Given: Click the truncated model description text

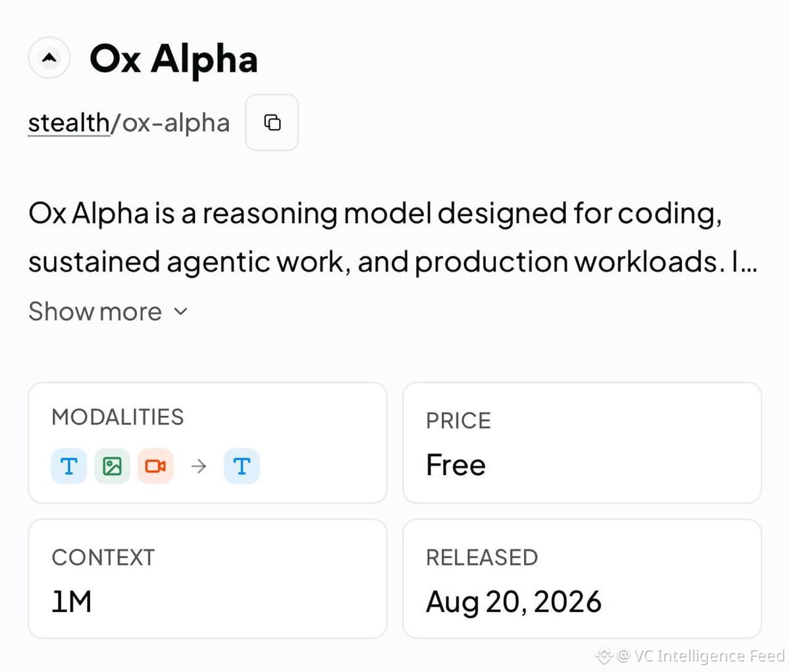Looking at the screenshot, I should pyautogui.click(x=393, y=238).
